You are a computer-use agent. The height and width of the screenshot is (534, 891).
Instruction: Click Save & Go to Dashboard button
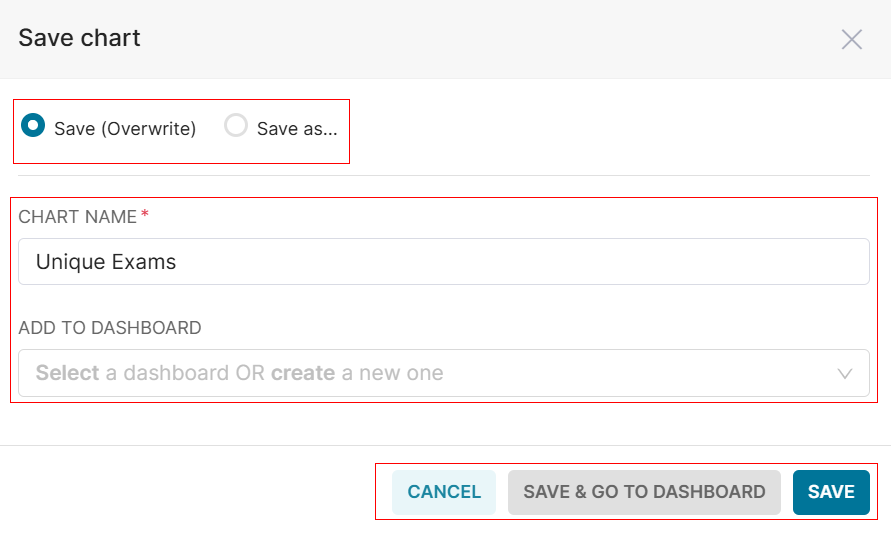(644, 492)
